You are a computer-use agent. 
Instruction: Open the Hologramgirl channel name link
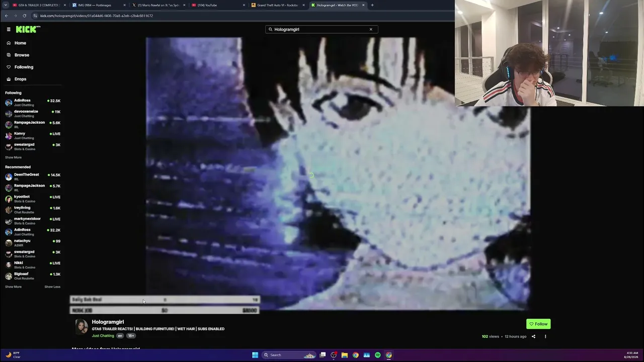(108, 322)
